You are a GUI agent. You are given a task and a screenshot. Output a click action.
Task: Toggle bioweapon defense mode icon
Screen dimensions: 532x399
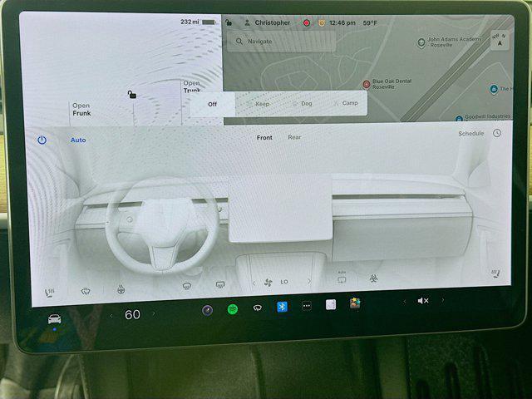coord(373,278)
